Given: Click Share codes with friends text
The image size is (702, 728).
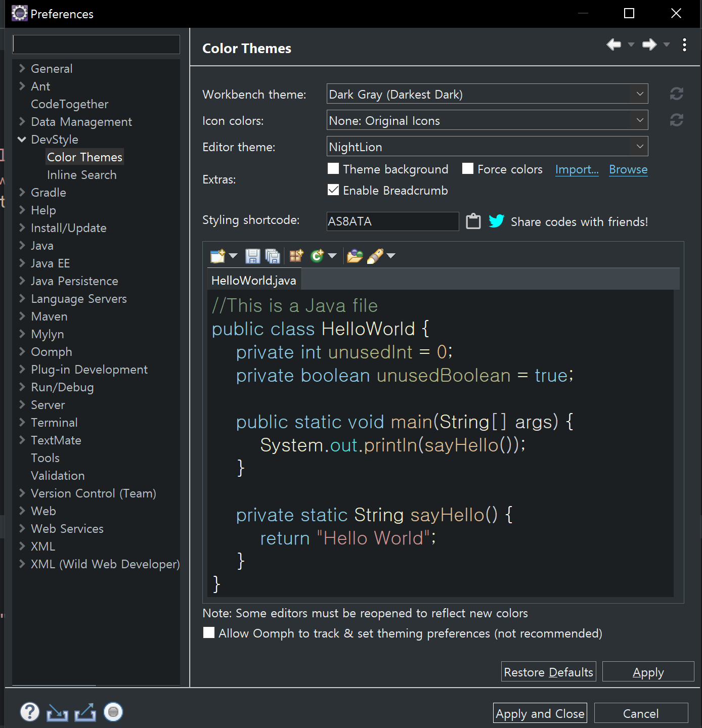Looking at the screenshot, I should coord(579,222).
